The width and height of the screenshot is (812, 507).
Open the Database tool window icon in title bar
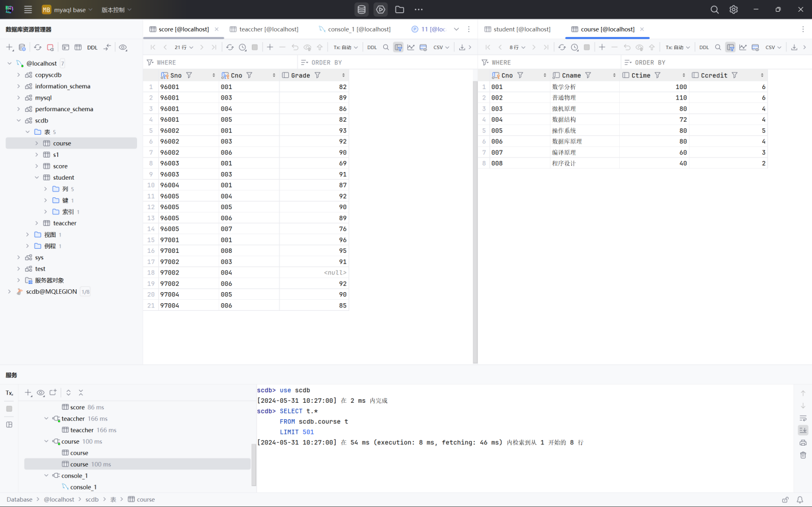(x=361, y=9)
